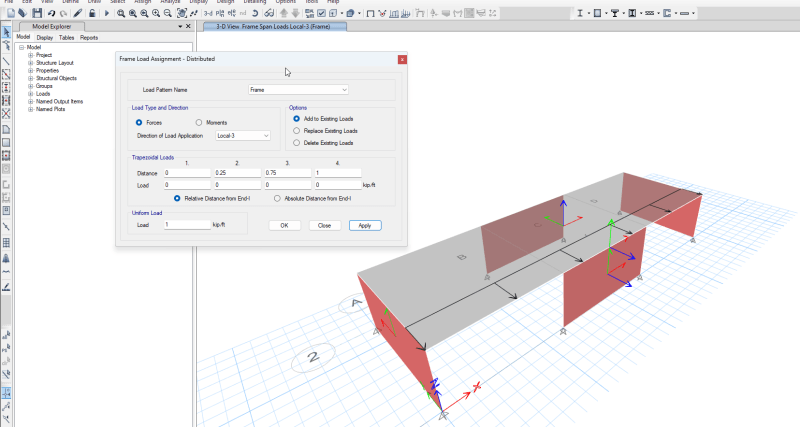Click the Set Display Options checkbox icon
Image resolution: width=800 pixels, height=427 pixels.
pos(321,13)
